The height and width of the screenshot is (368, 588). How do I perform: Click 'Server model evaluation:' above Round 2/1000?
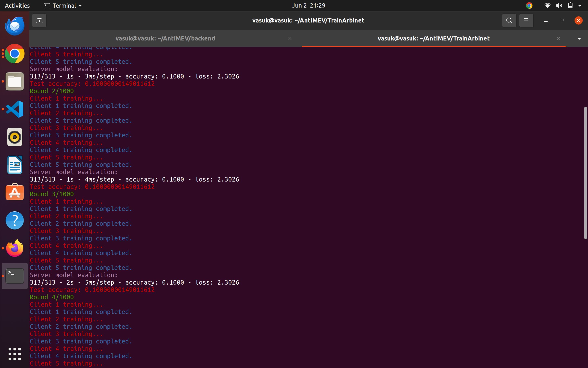[74, 69]
